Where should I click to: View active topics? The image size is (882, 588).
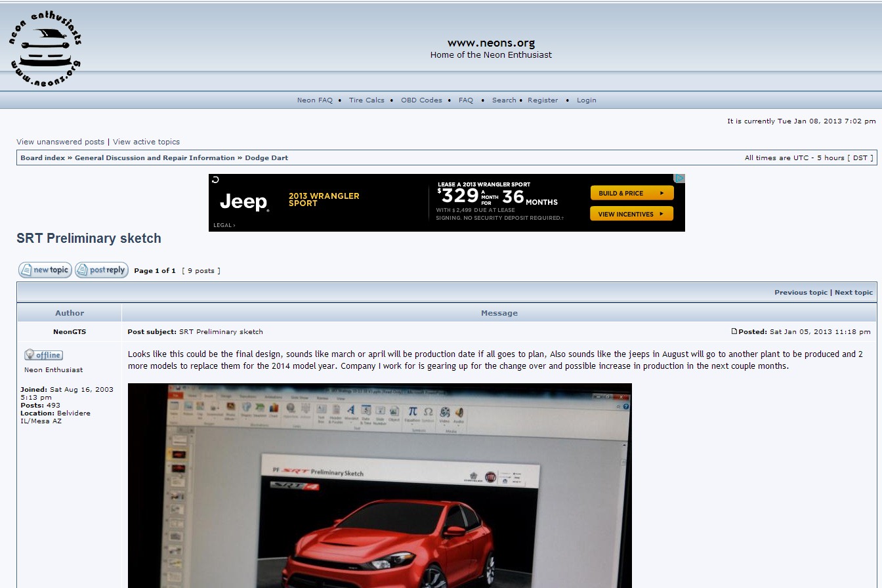click(146, 142)
